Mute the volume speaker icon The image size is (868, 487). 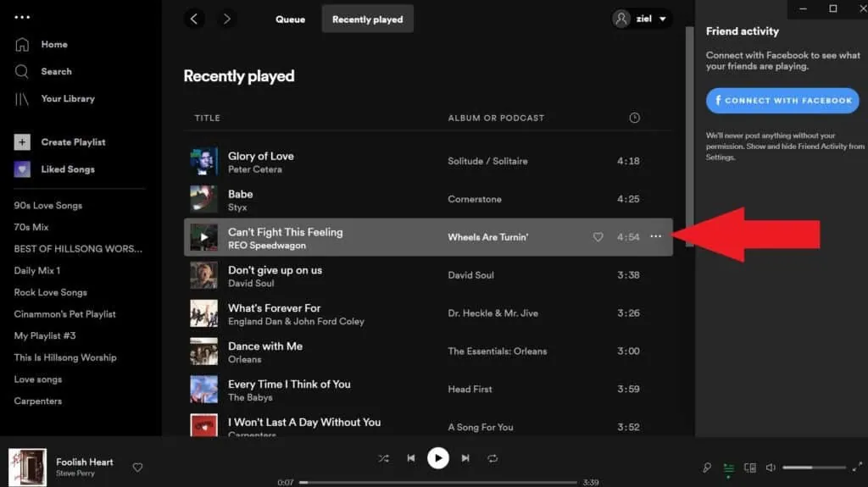pyautogui.click(x=771, y=468)
